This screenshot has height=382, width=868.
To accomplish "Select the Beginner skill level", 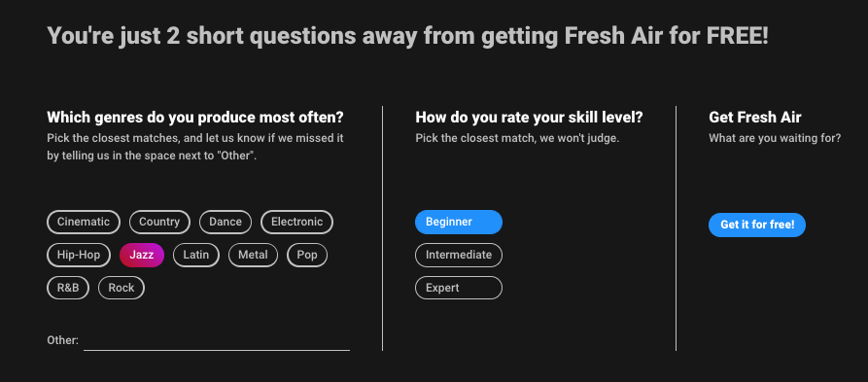I will [x=459, y=222].
